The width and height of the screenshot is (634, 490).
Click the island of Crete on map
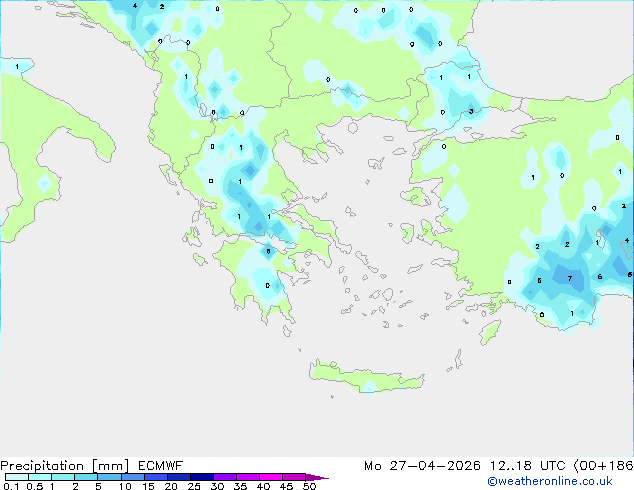pos(366,377)
